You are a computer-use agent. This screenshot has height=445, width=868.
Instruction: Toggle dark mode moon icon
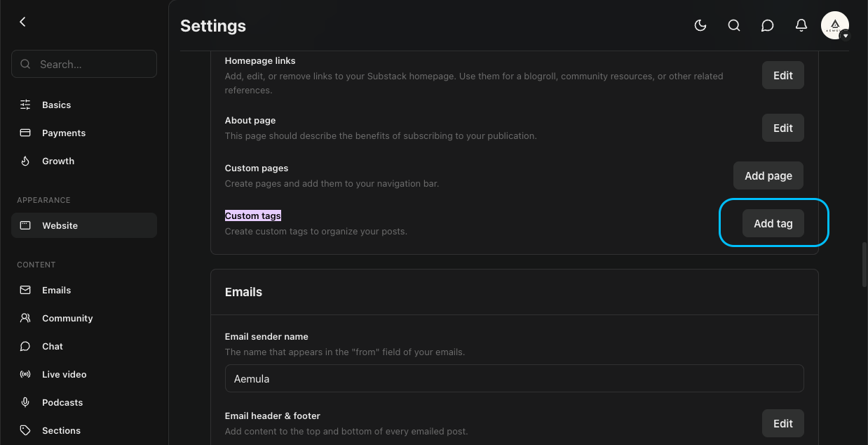click(x=700, y=25)
